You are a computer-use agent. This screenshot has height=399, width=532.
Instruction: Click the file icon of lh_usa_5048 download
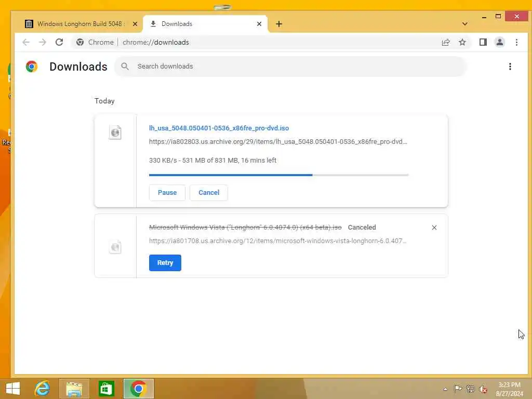pos(115,132)
